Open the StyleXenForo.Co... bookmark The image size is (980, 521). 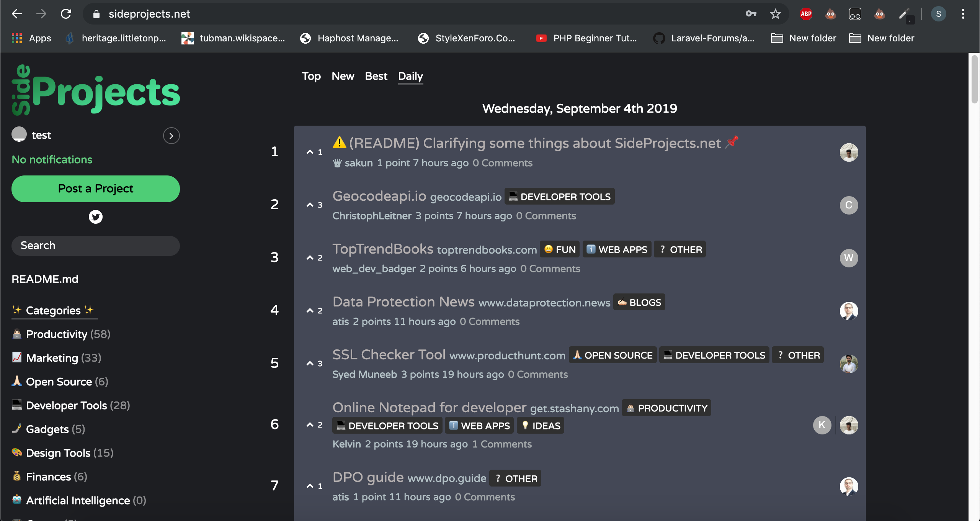(466, 38)
